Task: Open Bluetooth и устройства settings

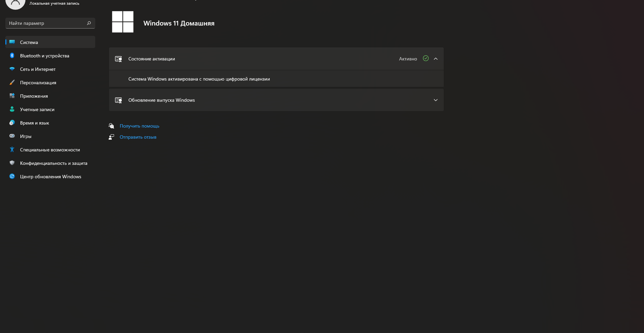Action: coord(50,55)
